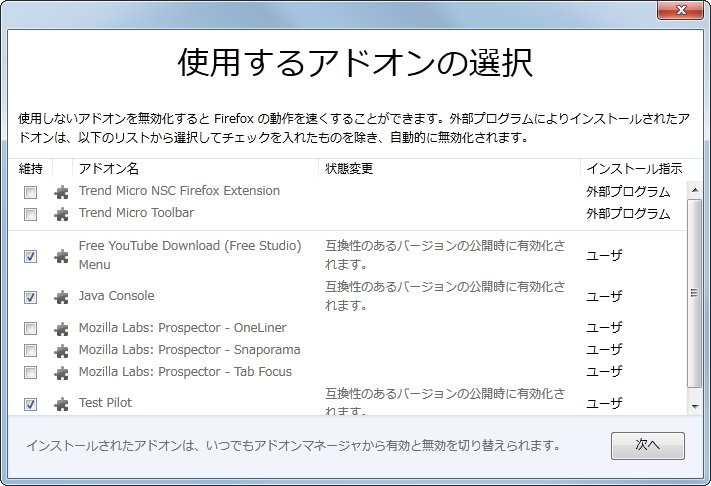Click the 維持 column header
Viewport: 711px width, 486px height.
tap(31, 169)
